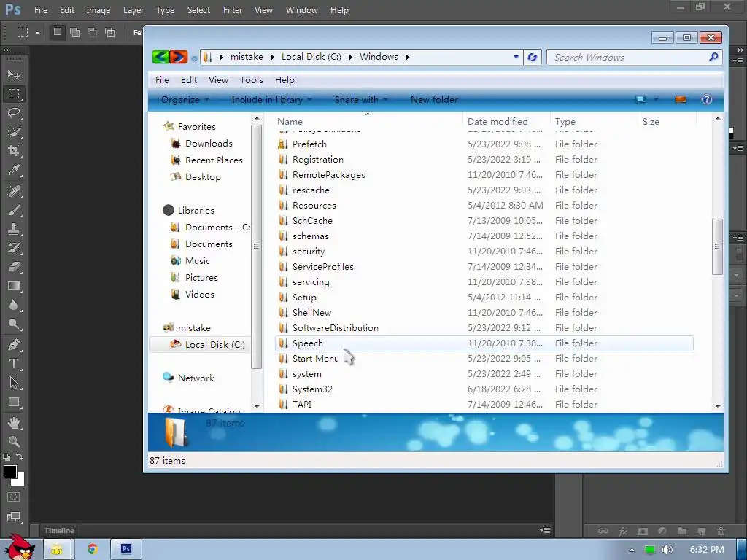Open Photoshop Layer menu
747x560 pixels.
(x=133, y=10)
